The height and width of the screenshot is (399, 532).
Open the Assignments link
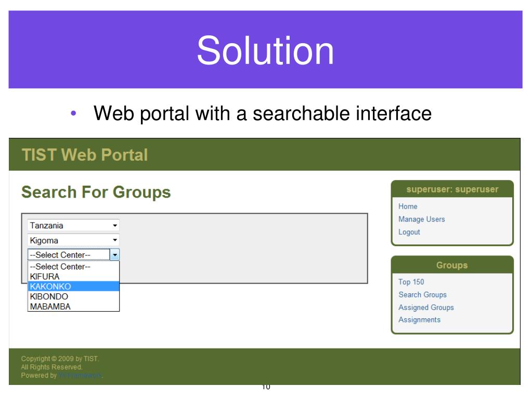(419, 319)
